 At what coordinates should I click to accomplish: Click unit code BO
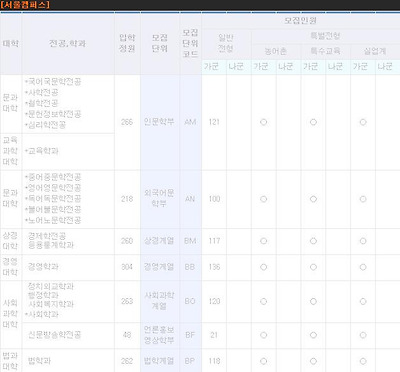(190, 301)
